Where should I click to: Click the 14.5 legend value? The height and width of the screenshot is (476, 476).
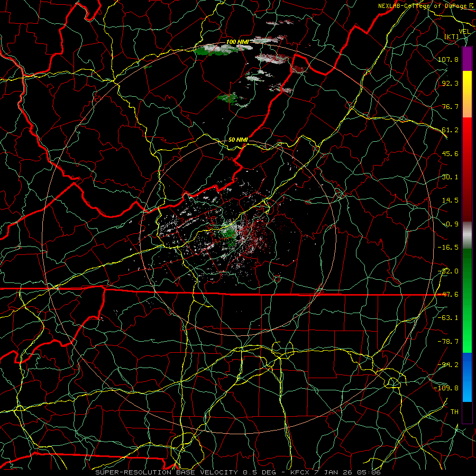pyautogui.click(x=450, y=200)
